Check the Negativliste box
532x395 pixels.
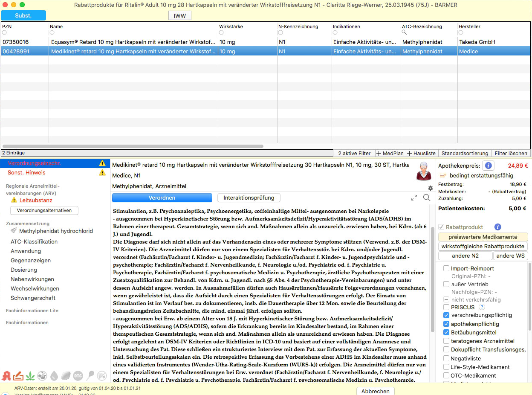point(446,359)
